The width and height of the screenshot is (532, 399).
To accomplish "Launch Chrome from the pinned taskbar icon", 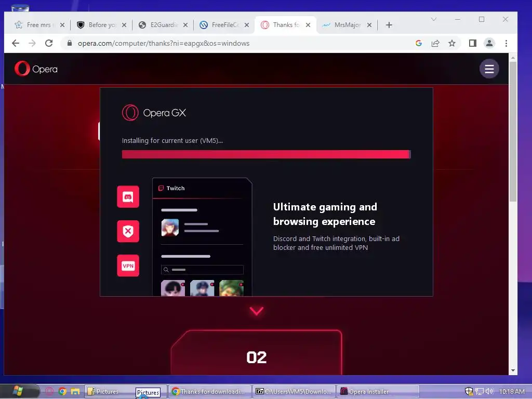I will (62, 391).
